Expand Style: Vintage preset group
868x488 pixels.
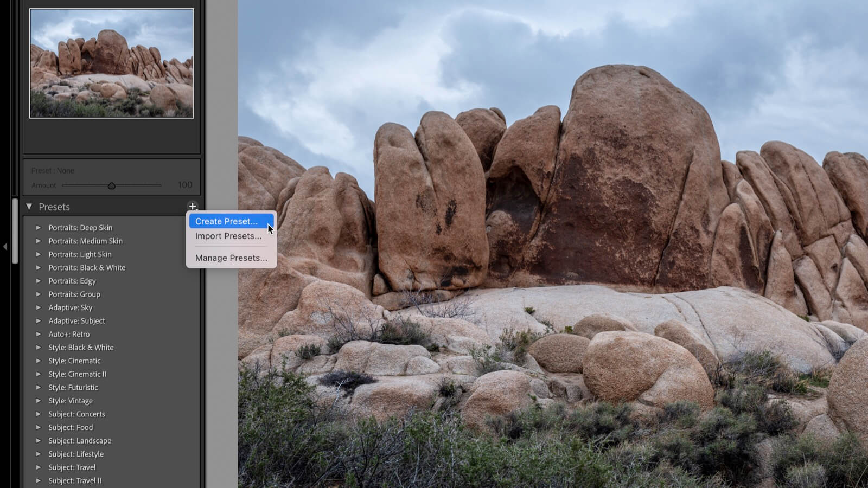click(39, 401)
